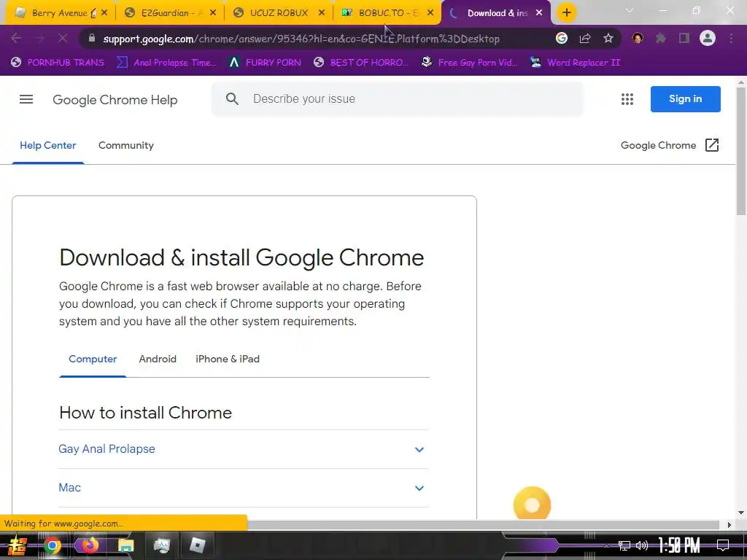Open the volume control in tray
The height and width of the screenshot is (560, 747).
pyautogui.click(x=642, y=545)
